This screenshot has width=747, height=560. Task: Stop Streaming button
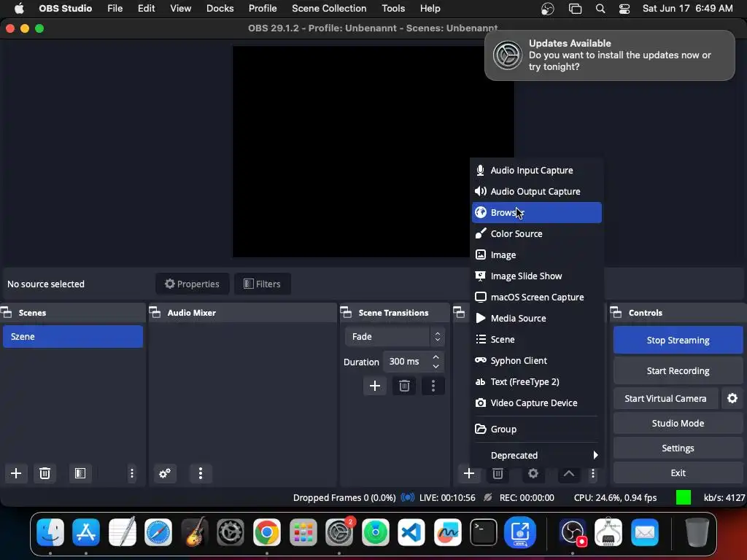(x=678, y=340)
